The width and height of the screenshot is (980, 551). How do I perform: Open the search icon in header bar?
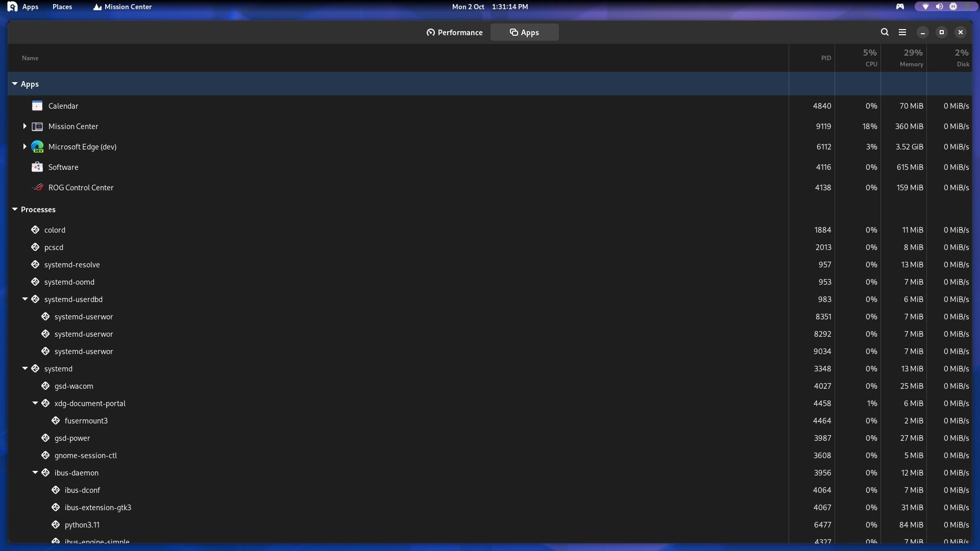coord(885,32)
